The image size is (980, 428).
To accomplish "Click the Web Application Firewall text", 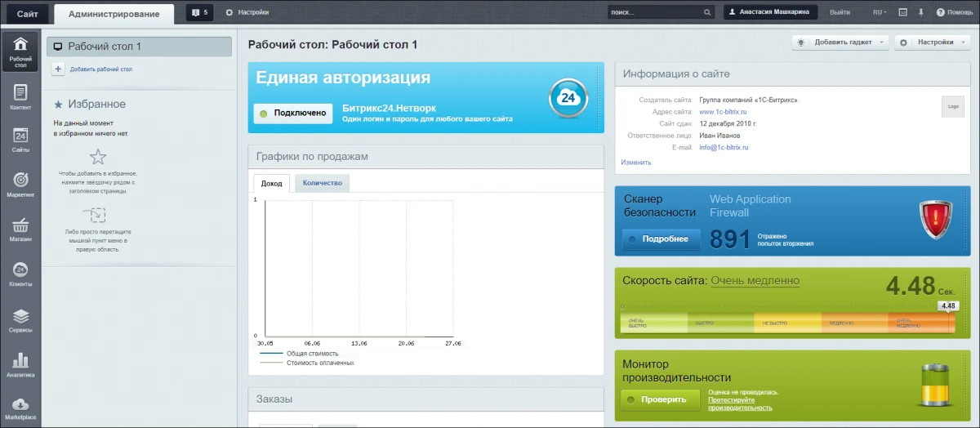I will (750, 206).
